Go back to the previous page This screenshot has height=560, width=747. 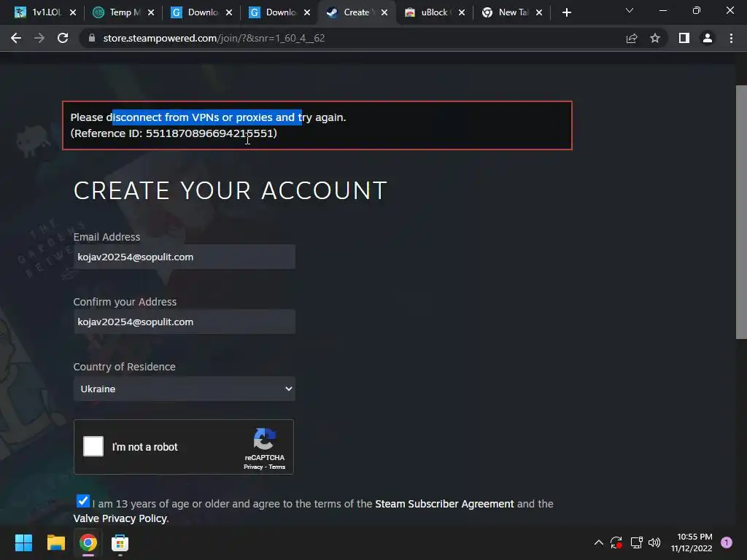16,38
